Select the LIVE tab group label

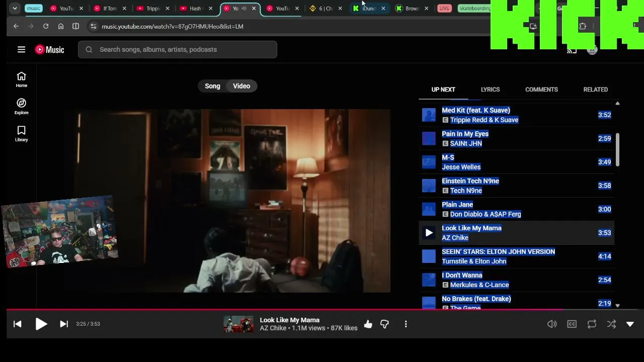tap(444, 9)
